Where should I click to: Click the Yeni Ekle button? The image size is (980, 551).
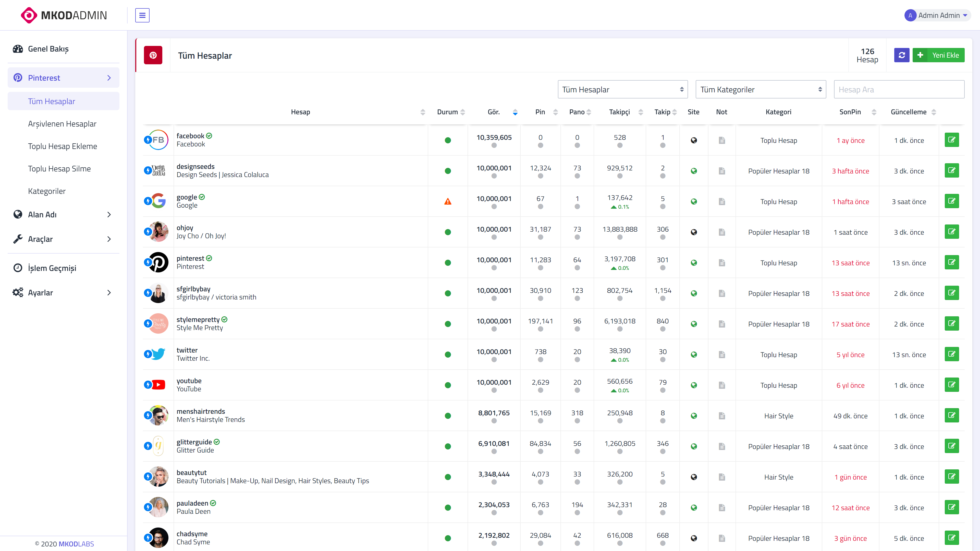point(938,55)
